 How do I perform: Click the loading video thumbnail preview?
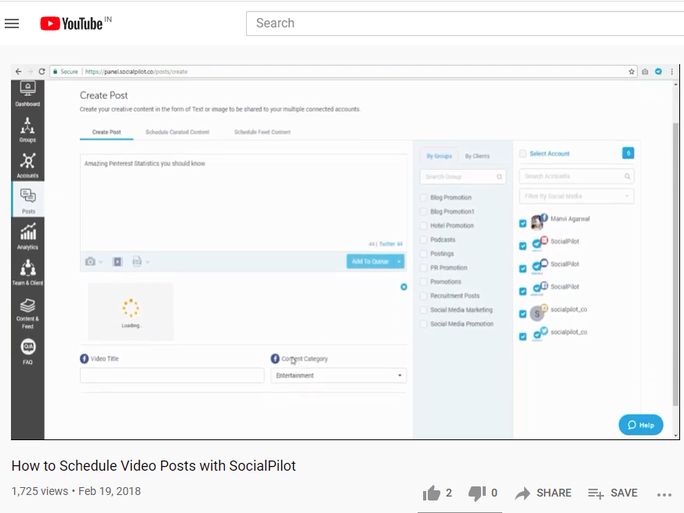point(130,311)
